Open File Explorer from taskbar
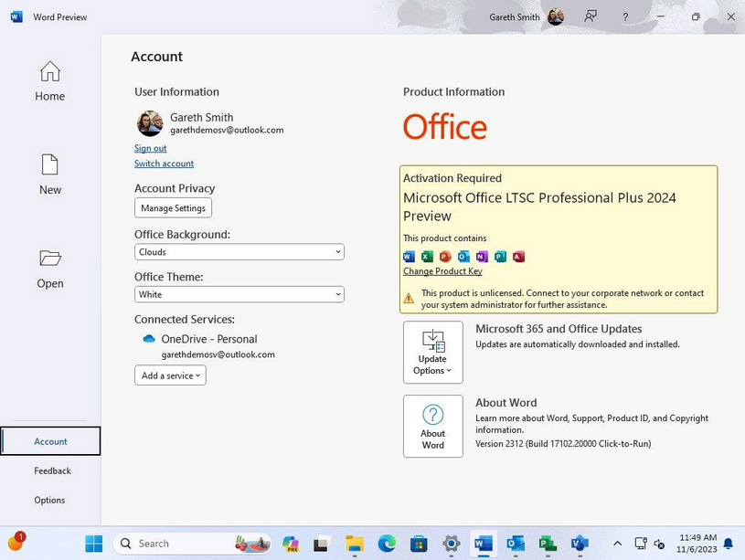Image resolution: width=745 pixels, height=560 pixels. 355,544
